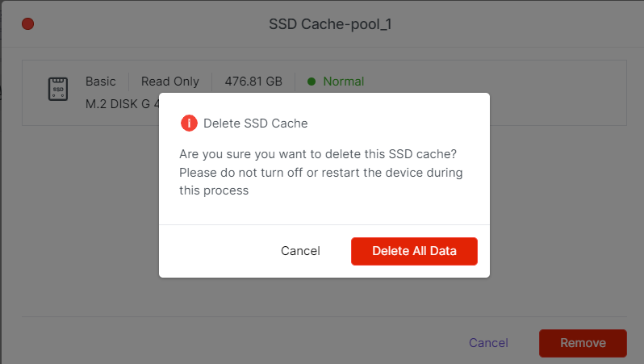This screenshot has height=364, width=644.
Task: Click the SSD disk drive icon
Action: (x=58, y=90)
